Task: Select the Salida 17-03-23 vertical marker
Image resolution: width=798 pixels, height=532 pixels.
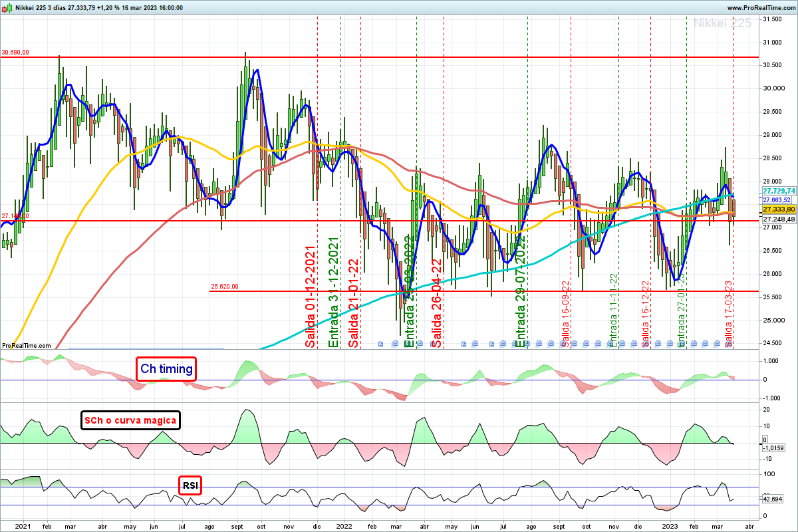Action: point(729,313)
